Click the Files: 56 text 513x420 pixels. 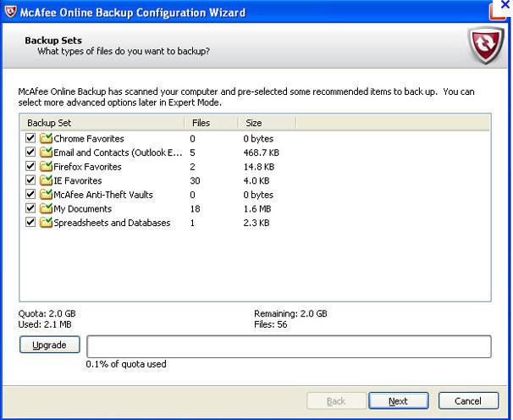[x=271, y=324]
